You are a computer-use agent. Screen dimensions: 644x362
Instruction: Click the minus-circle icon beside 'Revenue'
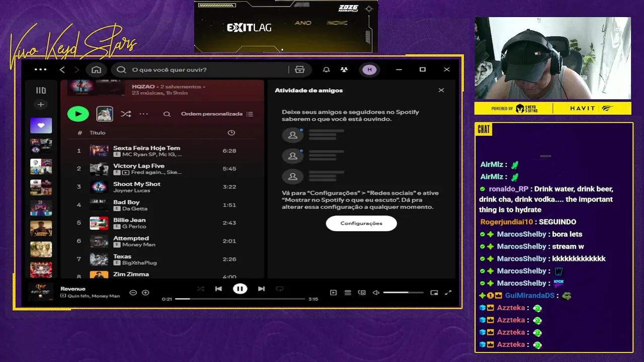[133, 293]
